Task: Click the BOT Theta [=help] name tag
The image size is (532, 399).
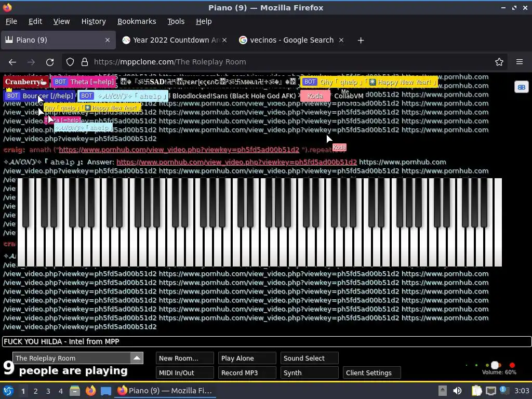Action: pos(83,82)
